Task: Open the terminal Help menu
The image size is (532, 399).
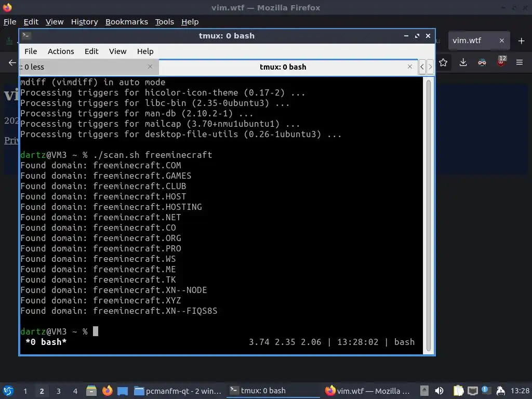Action: point(145,51)
